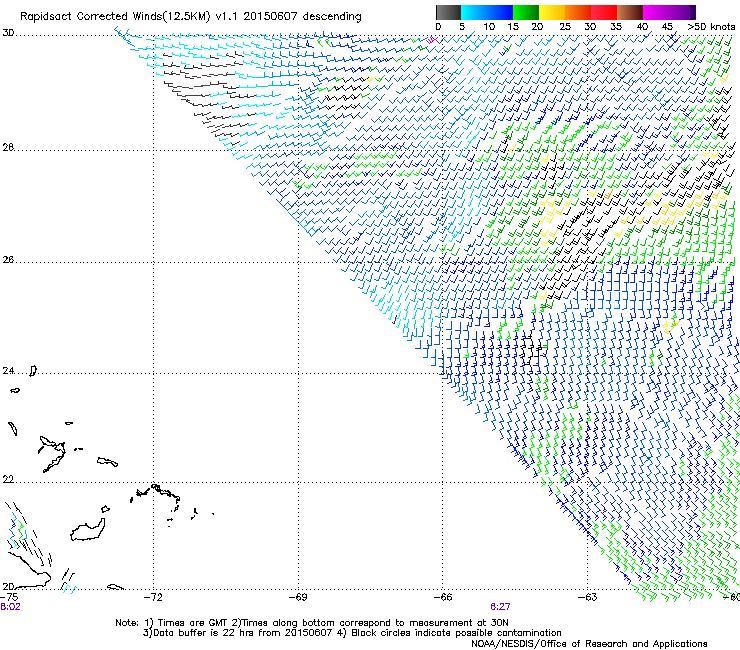The width and height of the screenshot is (740, 650).
Task: Click the NOAA/NESDIS credit line
Action: tap(589, 644)
